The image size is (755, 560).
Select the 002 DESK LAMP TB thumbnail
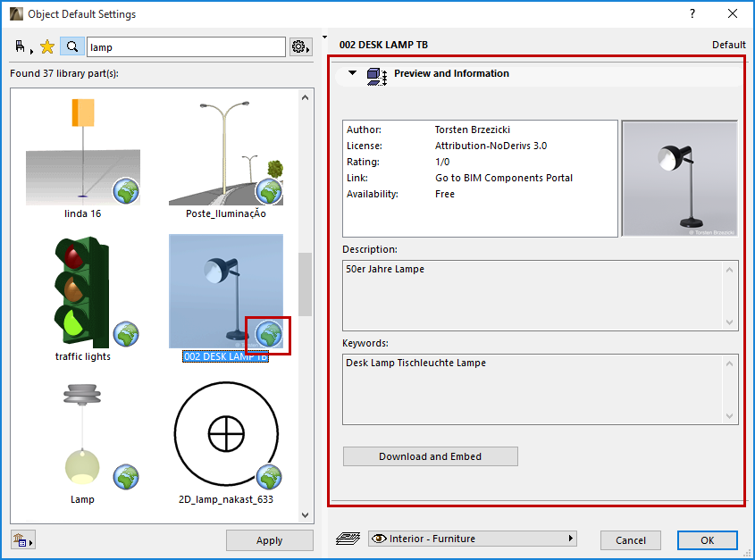[x=226, y=291]
